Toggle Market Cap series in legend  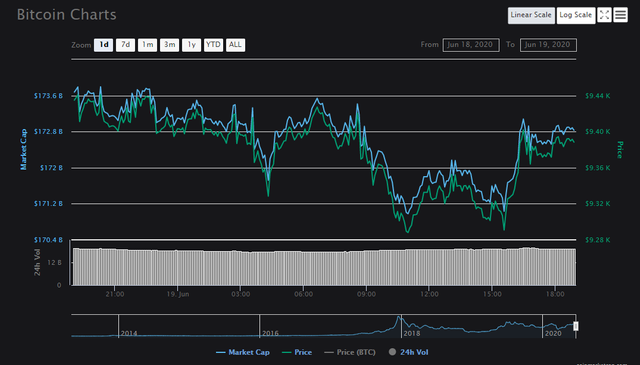243,352
